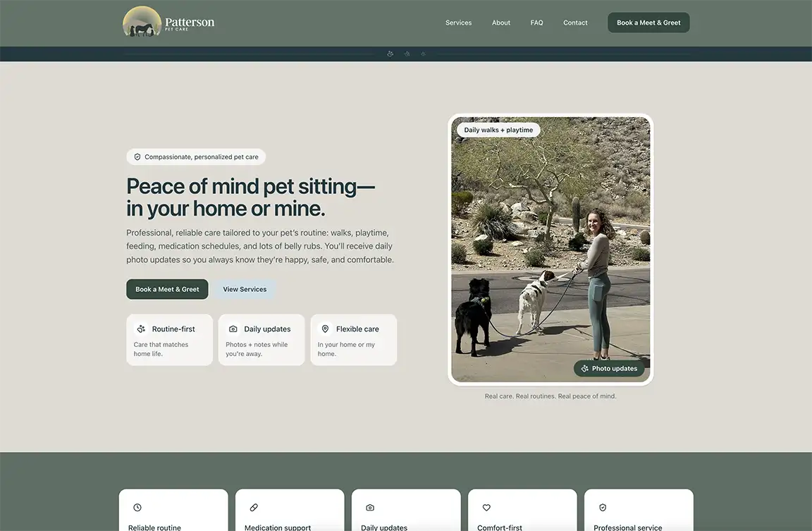Screen dimensions: 812x531
Task: Click the syringe icon above Medication support
Action: pos(253,506)
